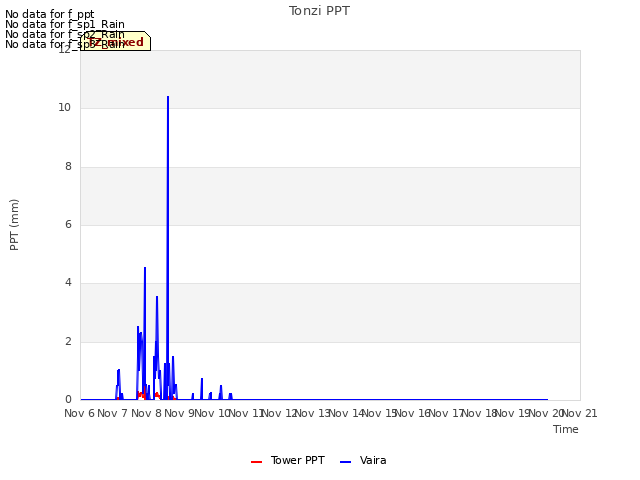Click the Vaira legend entry
The width and height of the screenshot is (640, 480).
point(363,460)
